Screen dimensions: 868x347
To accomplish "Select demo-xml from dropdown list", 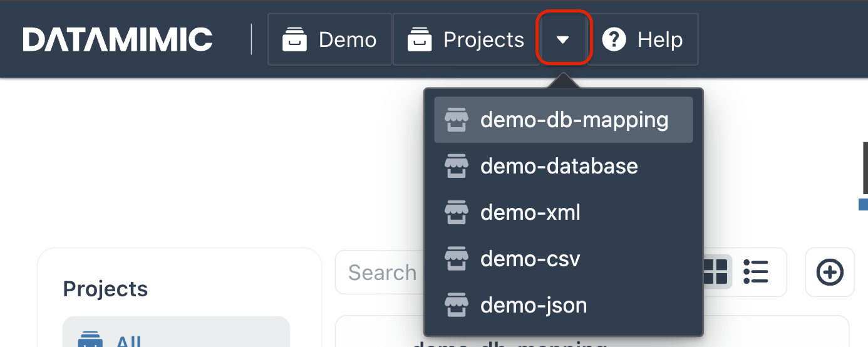I will point(563,212).
